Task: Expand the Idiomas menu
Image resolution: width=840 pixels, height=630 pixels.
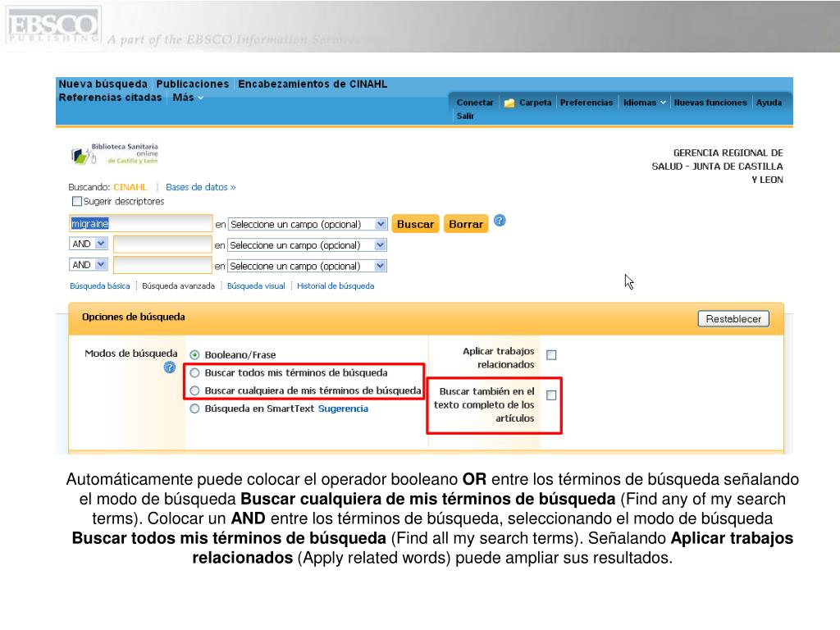Action: tap(645, 103)
